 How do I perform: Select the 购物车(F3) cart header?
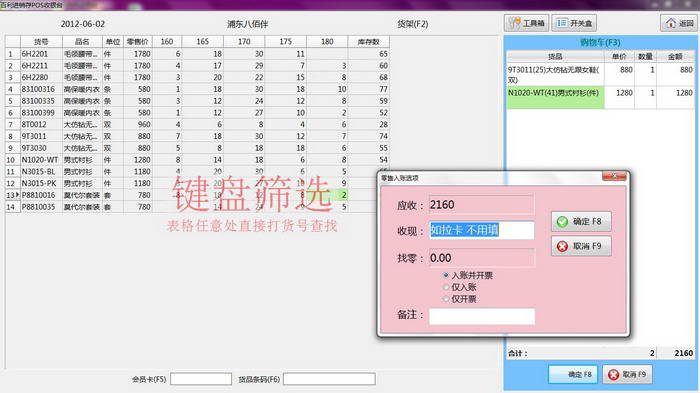600,42
